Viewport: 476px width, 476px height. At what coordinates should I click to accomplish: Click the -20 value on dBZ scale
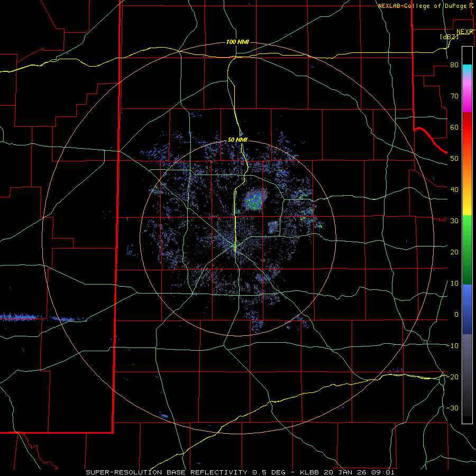[452, 377]
